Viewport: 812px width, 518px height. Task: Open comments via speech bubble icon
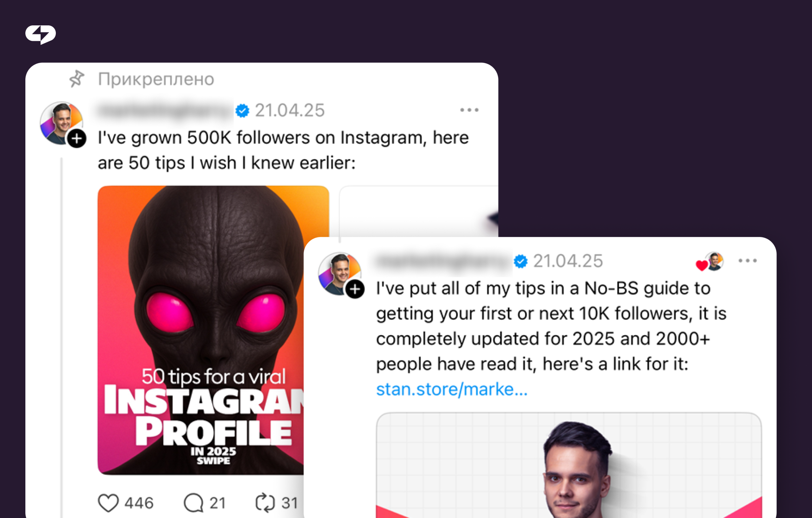pyautogui.click(x=193, y=503)
